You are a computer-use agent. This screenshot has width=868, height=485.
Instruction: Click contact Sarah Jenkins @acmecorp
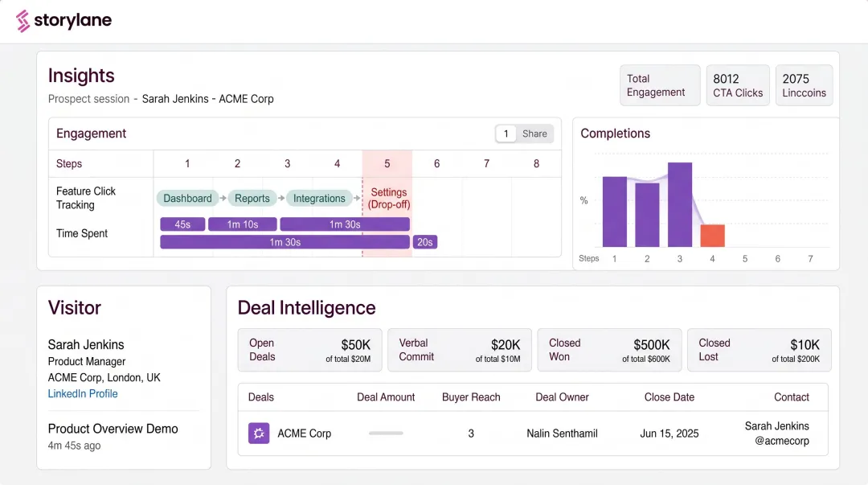tap(776, 434)
